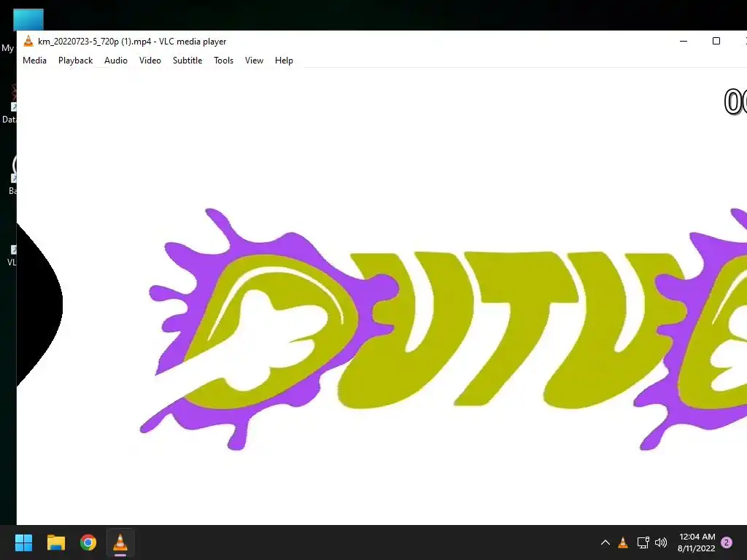Click the video playback area
The width and height of the screenshot is (747, 560).
point(382,296)
